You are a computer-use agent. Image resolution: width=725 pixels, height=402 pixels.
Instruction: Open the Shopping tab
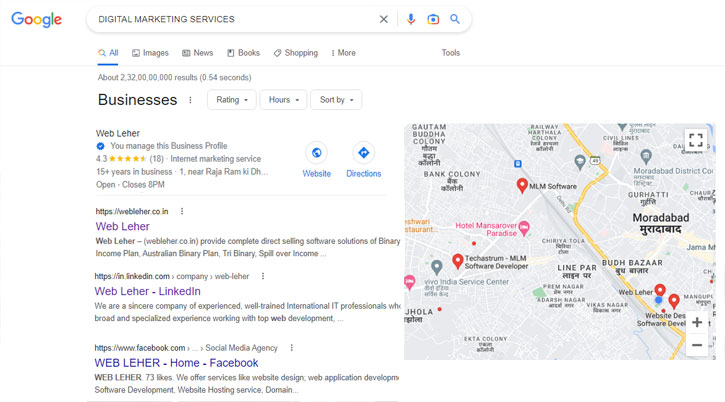(295, 53)
